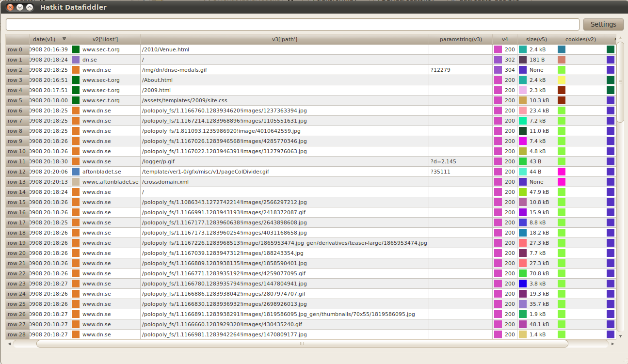This screenshot has height=364, width=628.
Task: Select the row 12 header
Action: pos(17,172)
